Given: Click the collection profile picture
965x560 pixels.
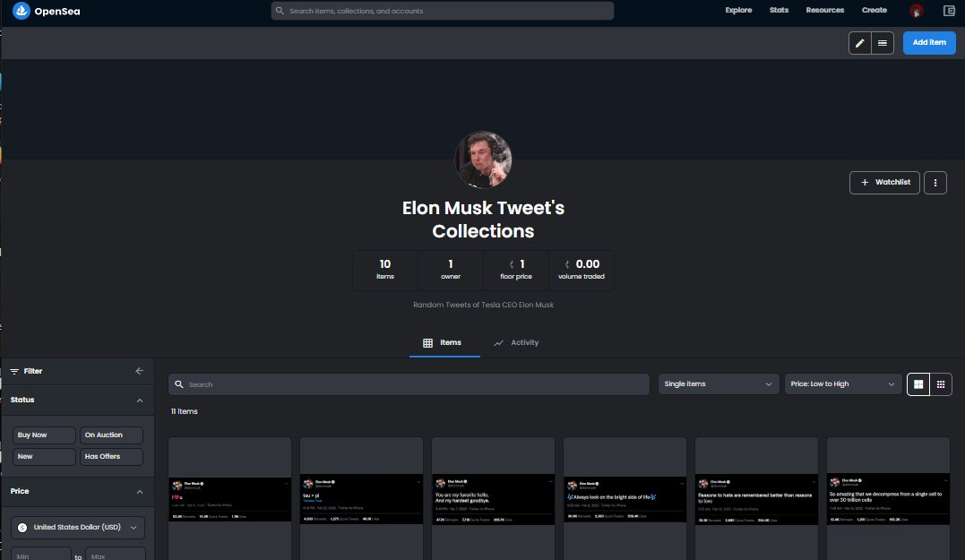Looking at the screenshot, I should click(x=483, y=159).
